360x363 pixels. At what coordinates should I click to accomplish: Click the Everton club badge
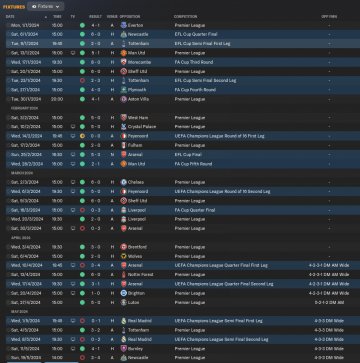(x=123, y=25)
